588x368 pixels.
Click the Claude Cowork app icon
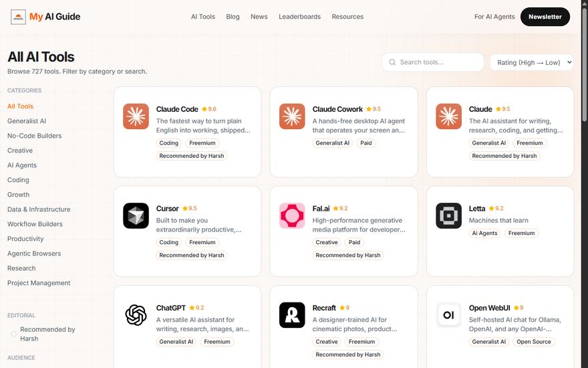(x=292, y=116)
